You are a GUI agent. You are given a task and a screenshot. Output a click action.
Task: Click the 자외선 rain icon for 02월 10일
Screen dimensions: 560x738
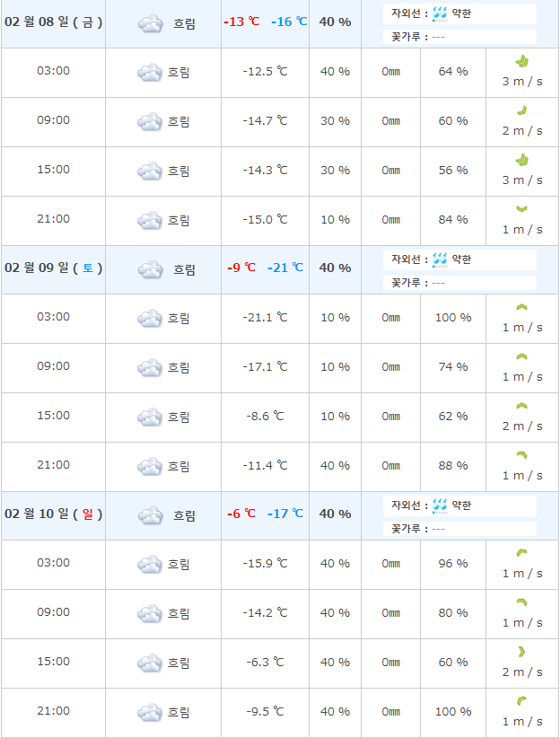point(440,505)
